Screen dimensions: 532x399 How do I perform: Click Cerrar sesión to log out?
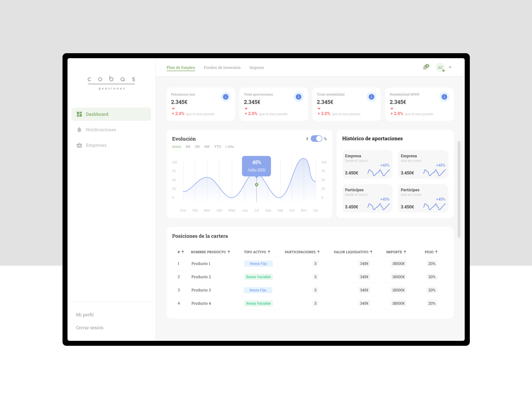[90, 328]
